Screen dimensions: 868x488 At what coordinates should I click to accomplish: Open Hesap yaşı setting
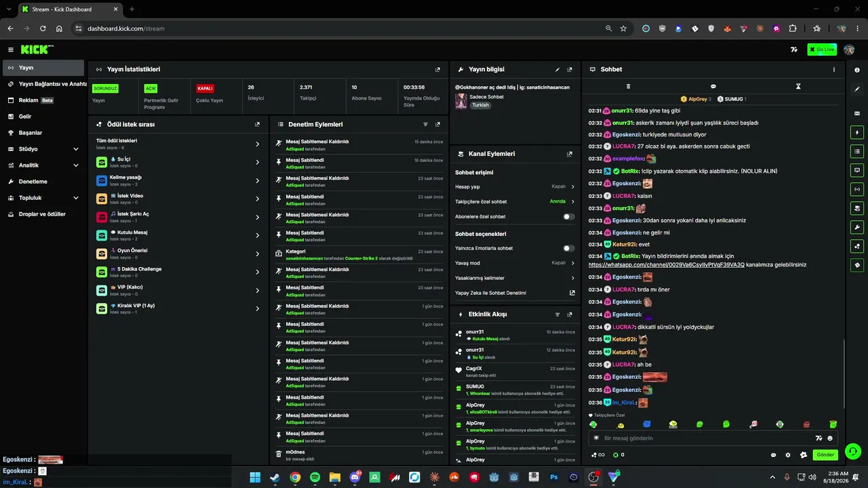pos(515,186)
